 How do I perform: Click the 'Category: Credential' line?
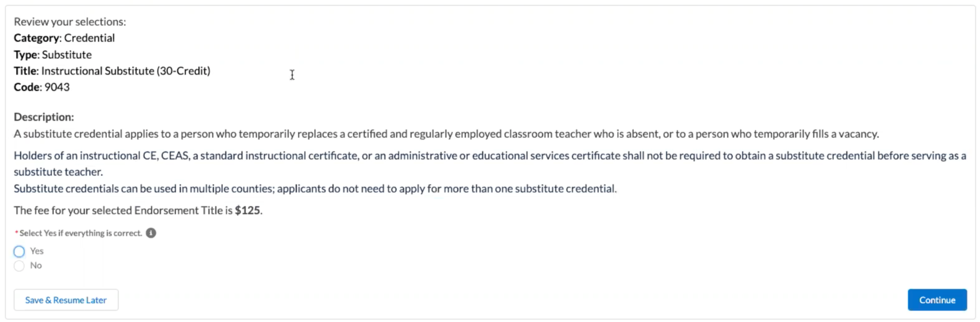click(64, 38)
